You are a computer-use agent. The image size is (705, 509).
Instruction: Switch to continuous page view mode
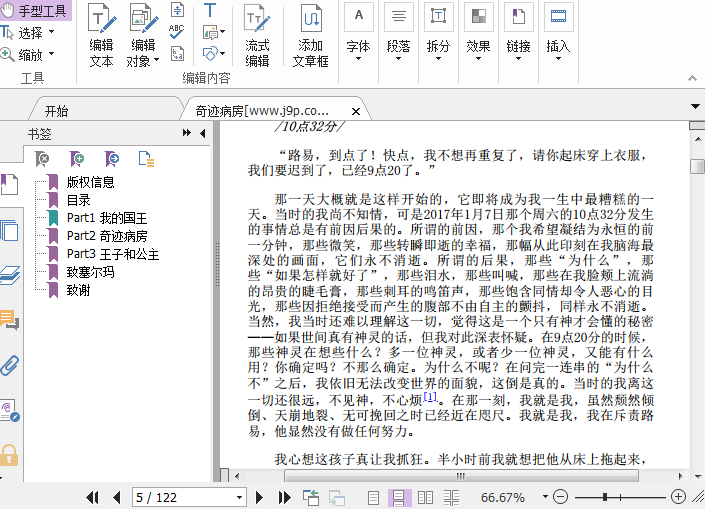pyautogui.click(x=399, y=497)
